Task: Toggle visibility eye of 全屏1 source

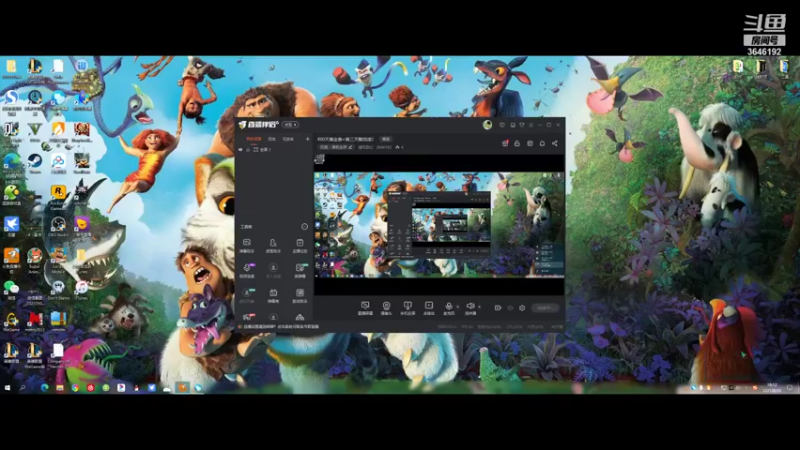Action: (240, 149)
